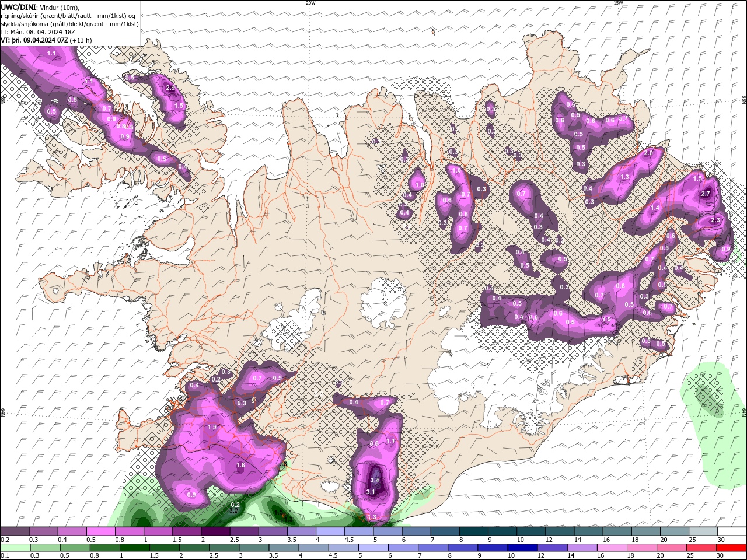The height and width of the screenshot is (560, 747).
Task: Select the white upper-row legend swatch labelled 30
Action: [732, 531]
